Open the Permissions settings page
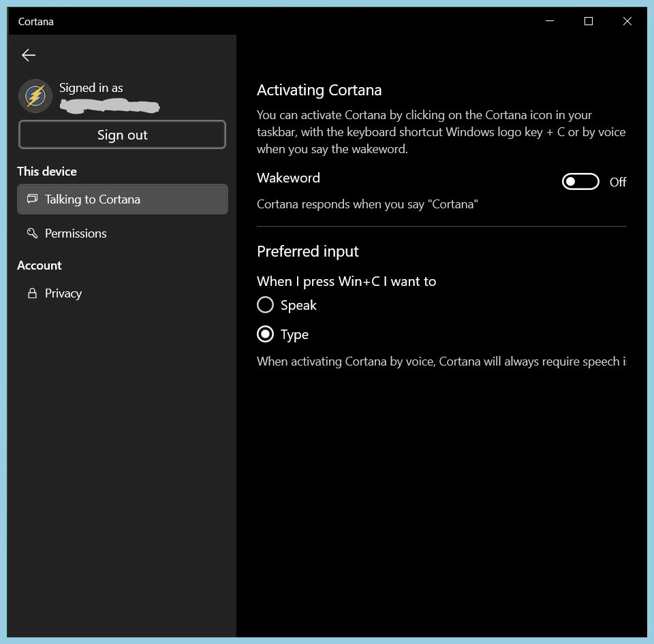Image resolution: width=654 pixels, height=644 pixels. point(123,234)
